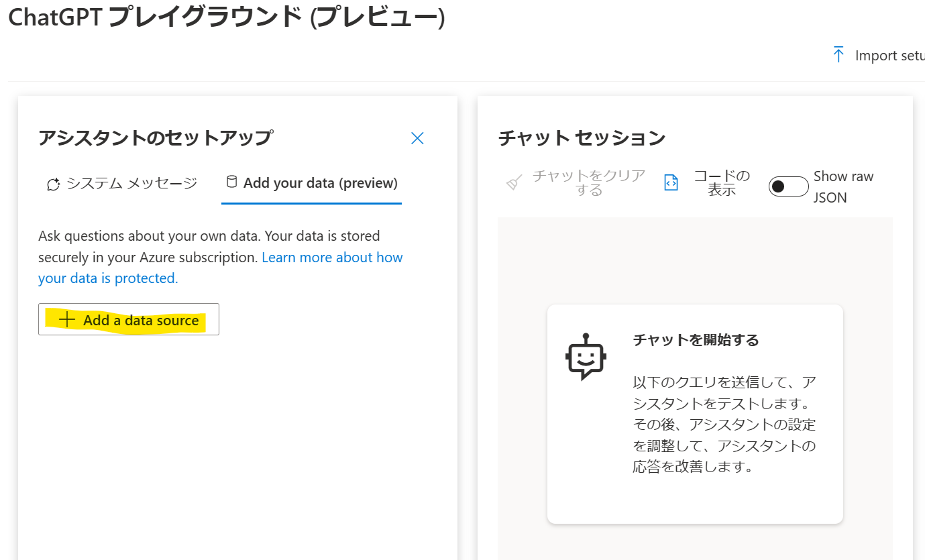Switch to the システム メッセージ tab
This screenshot has width=925, height=560.
(121, 183)
